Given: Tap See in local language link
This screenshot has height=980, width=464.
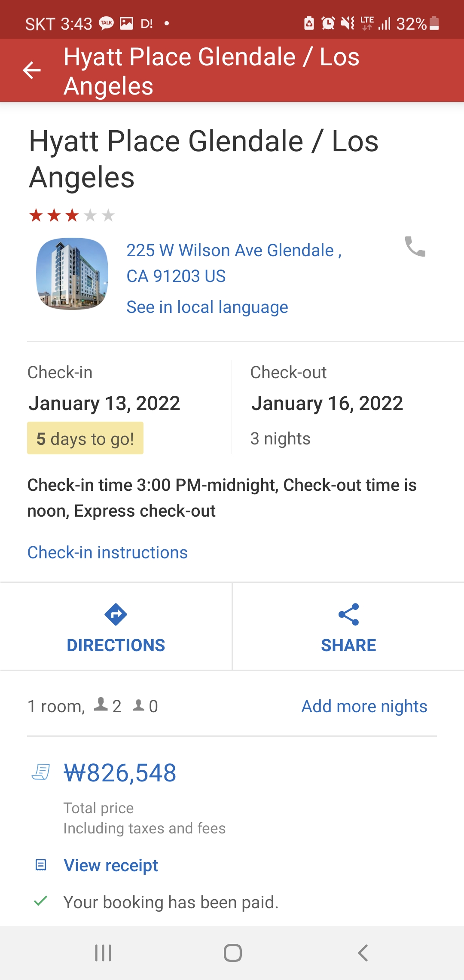Looking at the screenshot, I should (207, 307).
